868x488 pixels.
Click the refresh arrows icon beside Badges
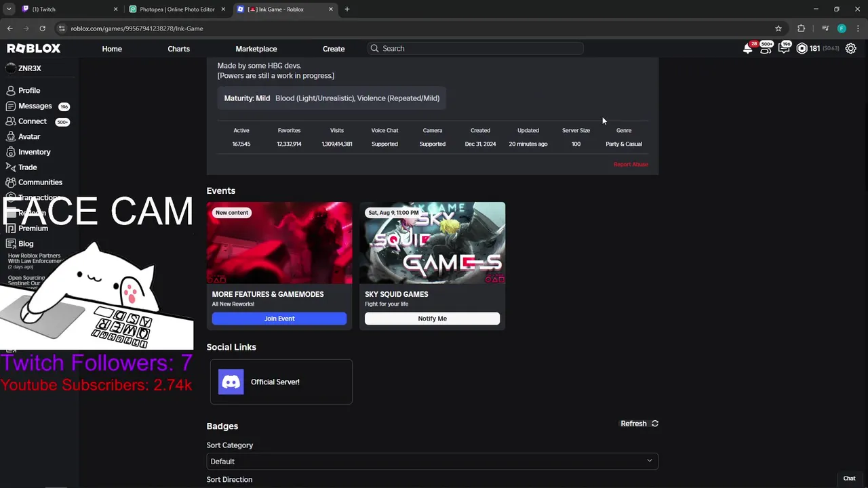coord(655,424)
